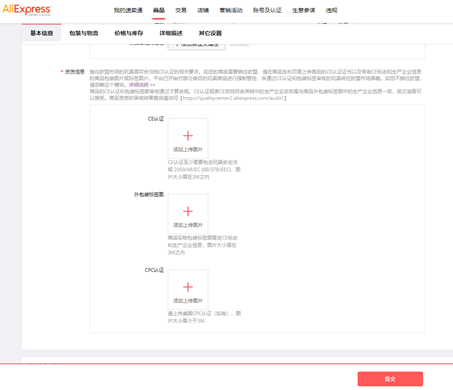Select the 其它设置 tab
This screenshot has height=390, width=453.
210,33
